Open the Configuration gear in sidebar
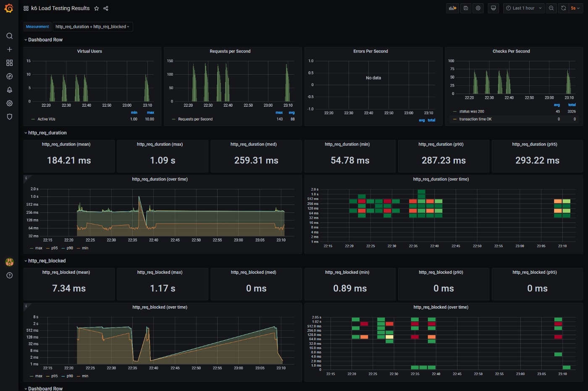The width and height of the screenshot is (588, 391). [x=9, y=103]
